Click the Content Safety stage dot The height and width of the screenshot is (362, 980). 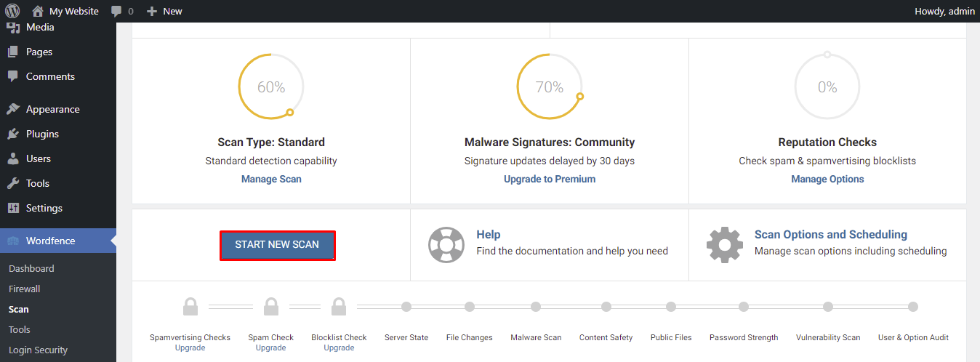pyautogui.click(x=606, y=307)
